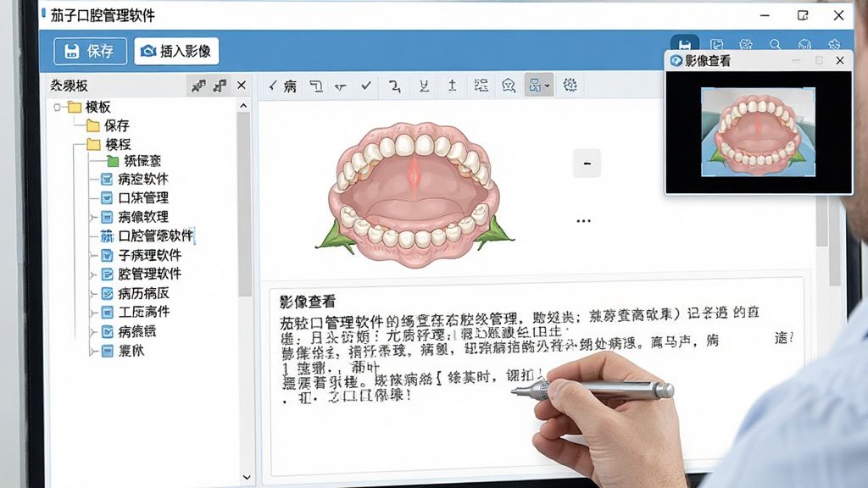
Task: Click the gear icon ending the editor toolbar
Action: pyautogui.click(x=570, y=86)
